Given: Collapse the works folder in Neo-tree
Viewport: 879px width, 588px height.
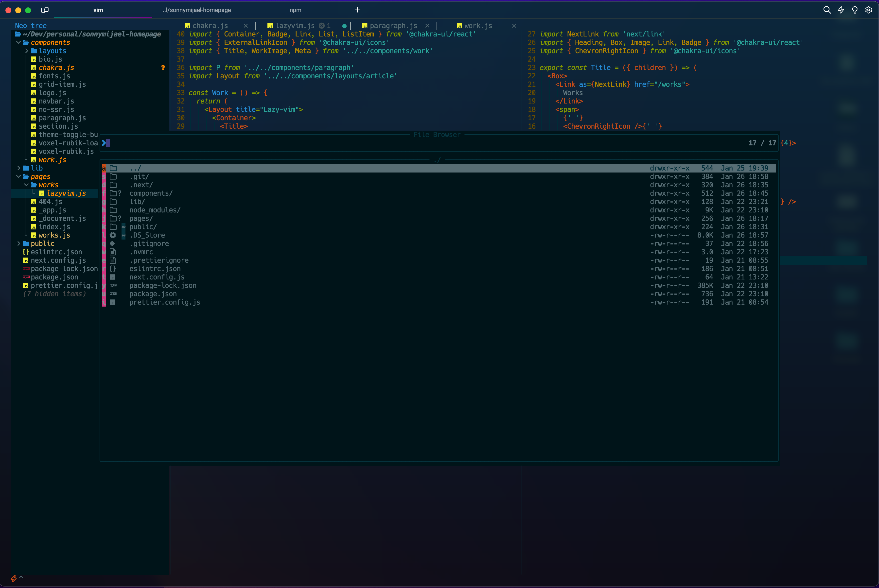Looking at the screenshot, I should (x=26, y=185).
